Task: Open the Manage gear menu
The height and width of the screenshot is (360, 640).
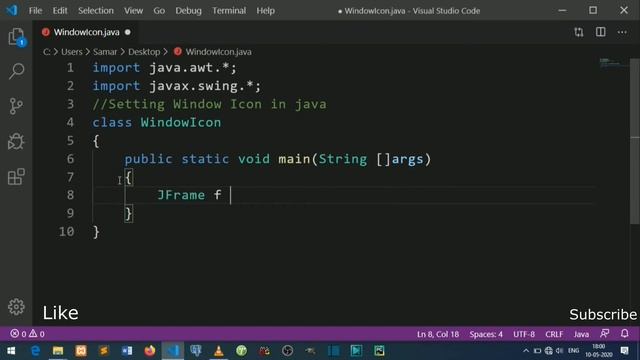Action: 16,307
